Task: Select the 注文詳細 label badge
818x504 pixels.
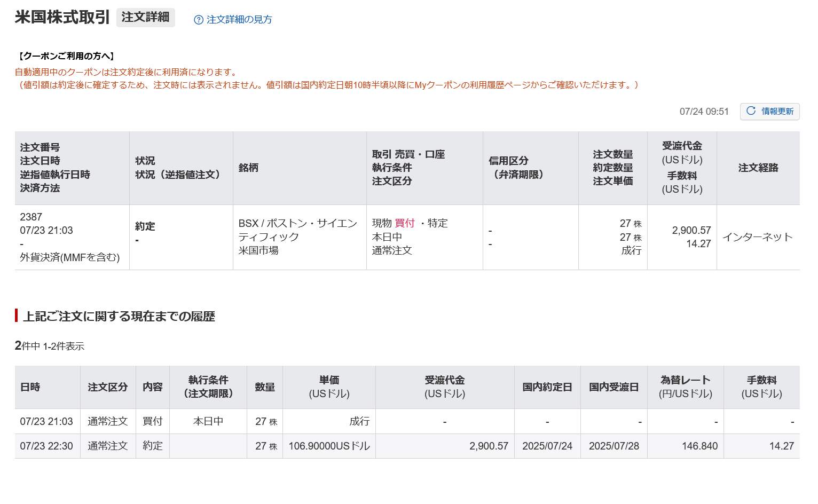Action: click(x=145, y=17)
